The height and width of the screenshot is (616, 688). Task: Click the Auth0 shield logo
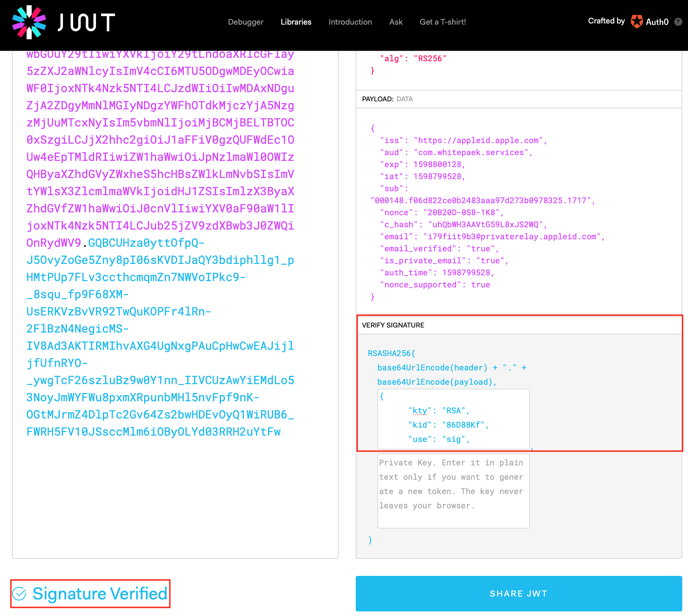(637, 22)
